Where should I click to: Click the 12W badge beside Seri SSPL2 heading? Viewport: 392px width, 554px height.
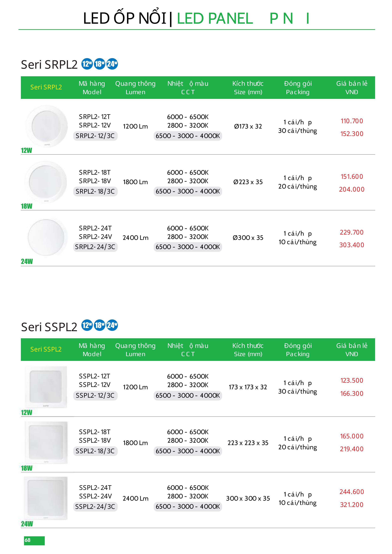87,325
